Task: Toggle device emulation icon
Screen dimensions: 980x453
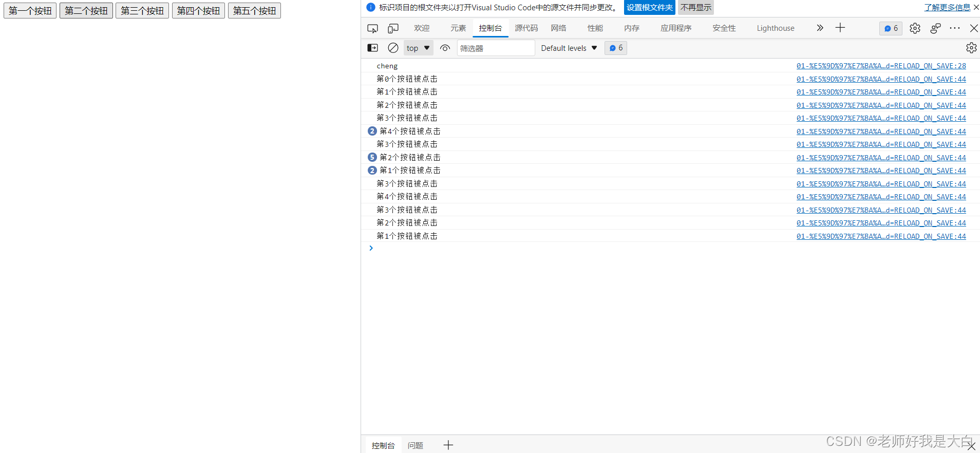Action: (393, 28)
